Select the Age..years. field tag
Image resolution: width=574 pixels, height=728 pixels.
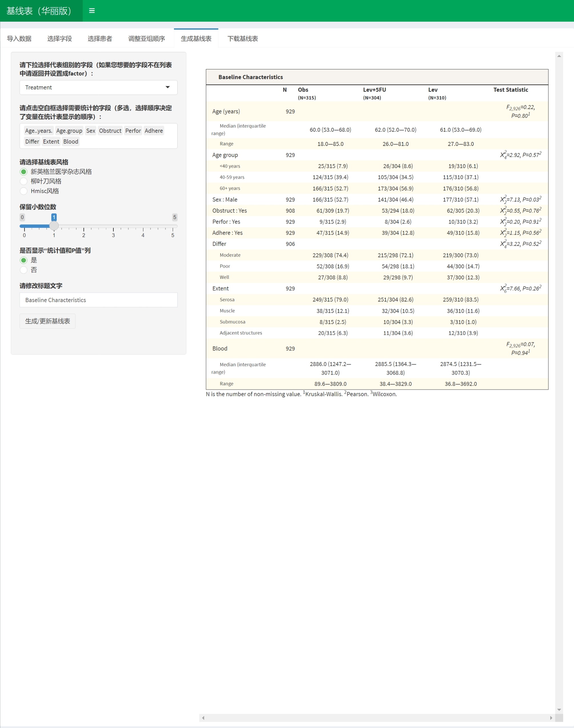38,131
